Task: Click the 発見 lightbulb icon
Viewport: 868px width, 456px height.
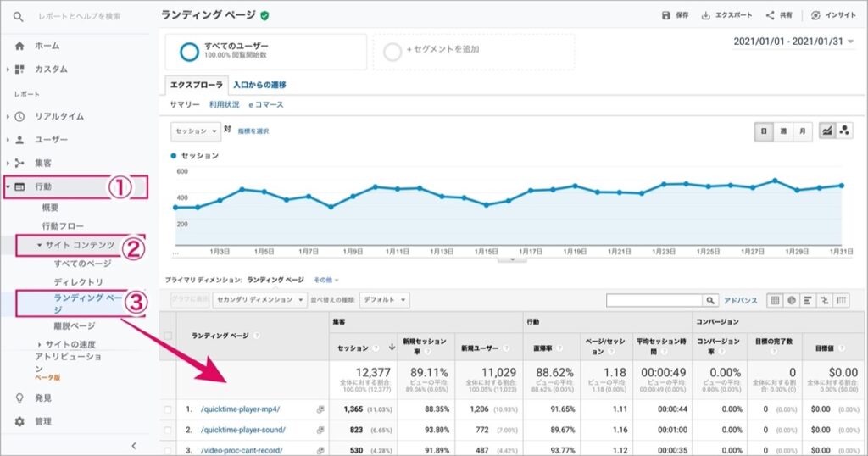Action: click(20, 398)
